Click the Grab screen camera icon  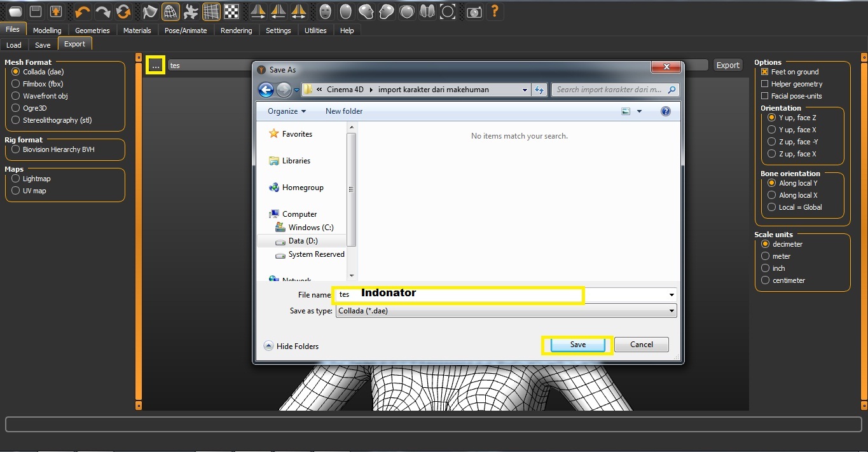(x=474, y=11)
